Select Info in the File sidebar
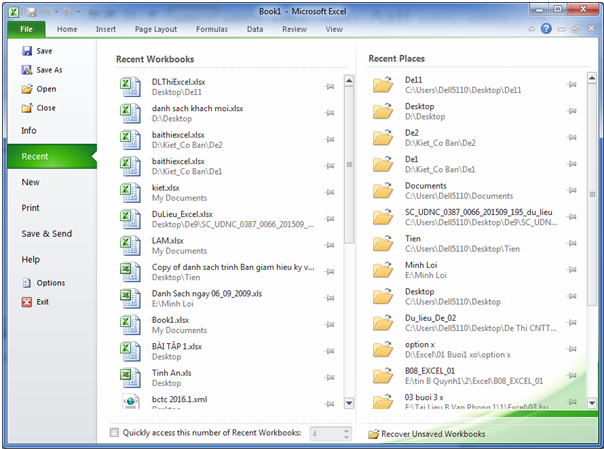The height and width of the screenshot is (449, 604). (x=52, y=131)
